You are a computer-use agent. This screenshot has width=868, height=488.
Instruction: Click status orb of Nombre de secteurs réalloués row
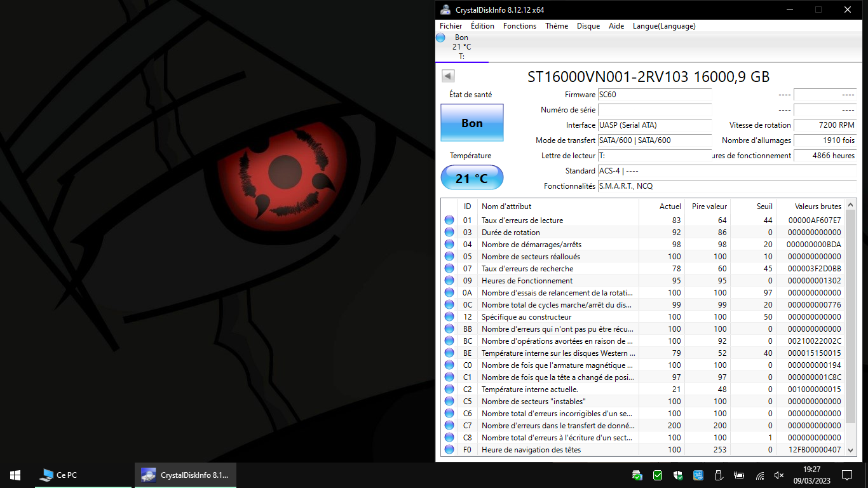click(x=449, y=257)
